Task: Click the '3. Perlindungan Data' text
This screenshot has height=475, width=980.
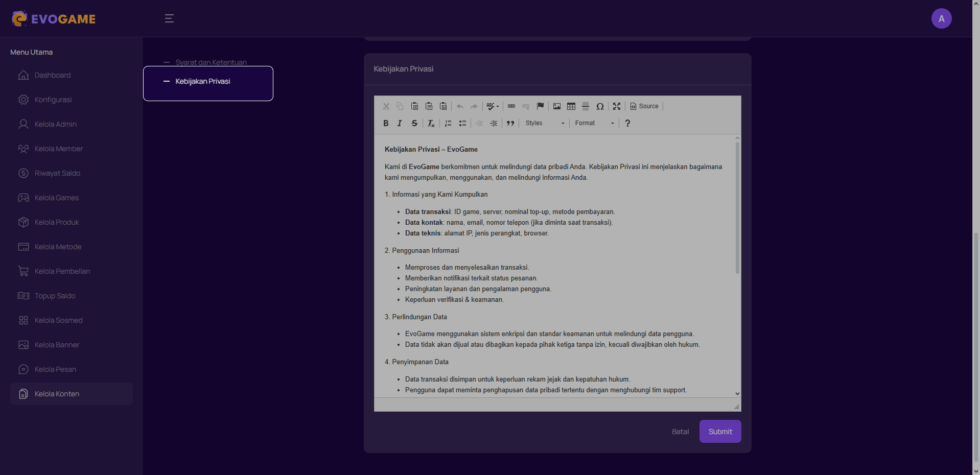Action: pos(416,317)
